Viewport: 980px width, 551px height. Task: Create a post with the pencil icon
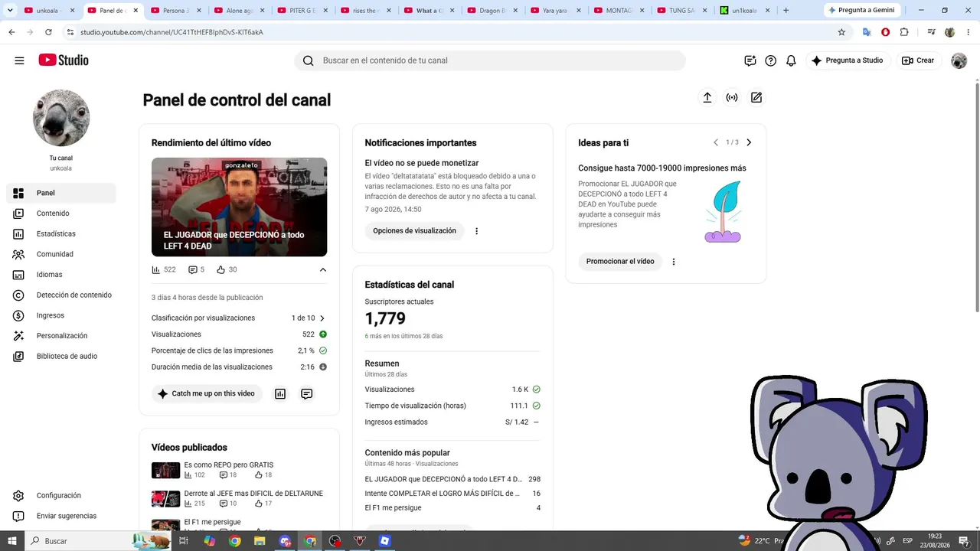[756, 97]
